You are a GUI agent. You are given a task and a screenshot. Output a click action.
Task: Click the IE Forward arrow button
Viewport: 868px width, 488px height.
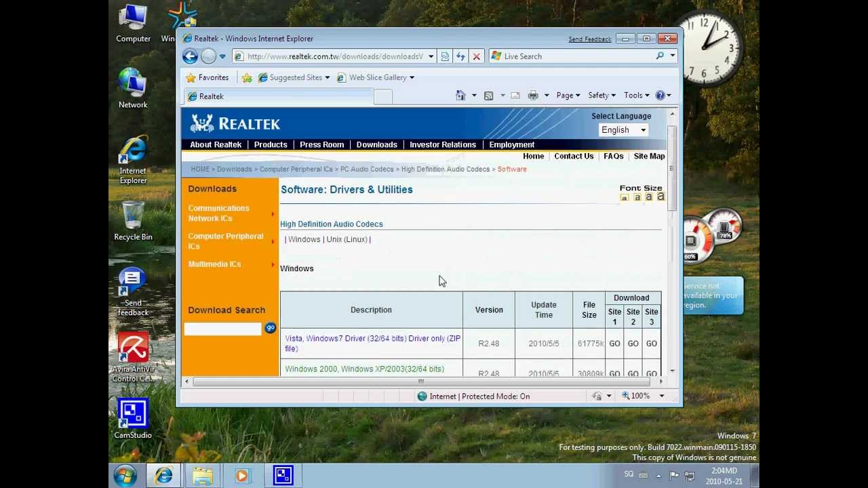tap(208, 56)
